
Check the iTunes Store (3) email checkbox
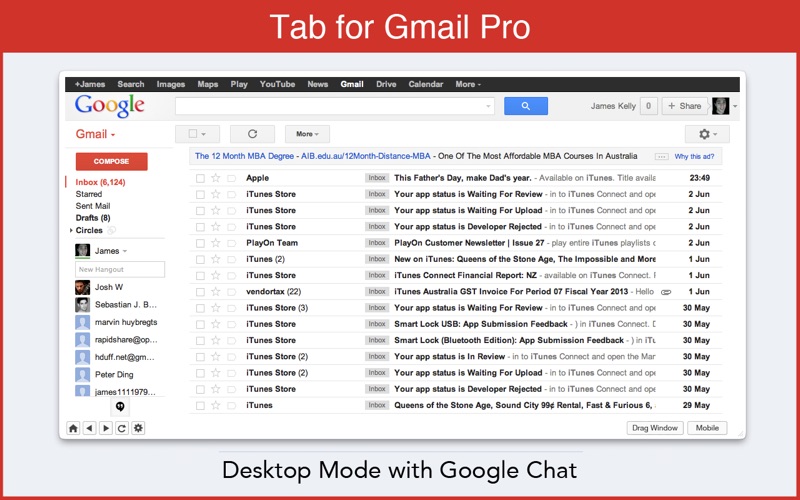point(200,308)
